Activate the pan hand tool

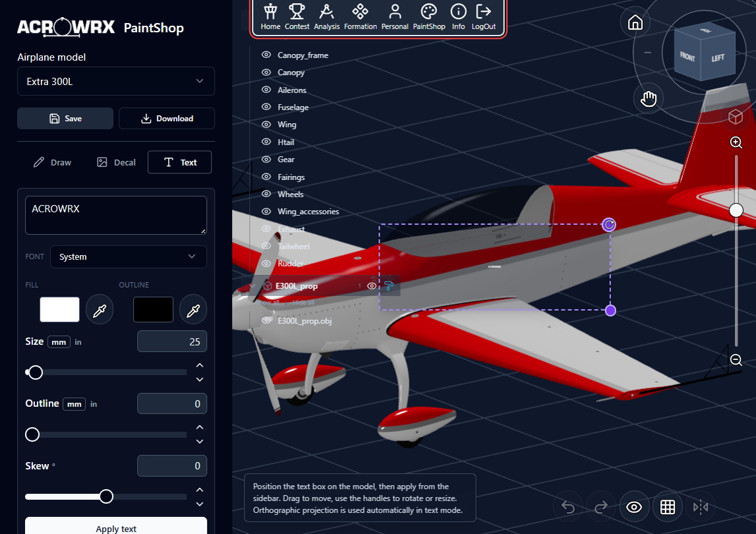pyautogui.click(x=649, y=98)
